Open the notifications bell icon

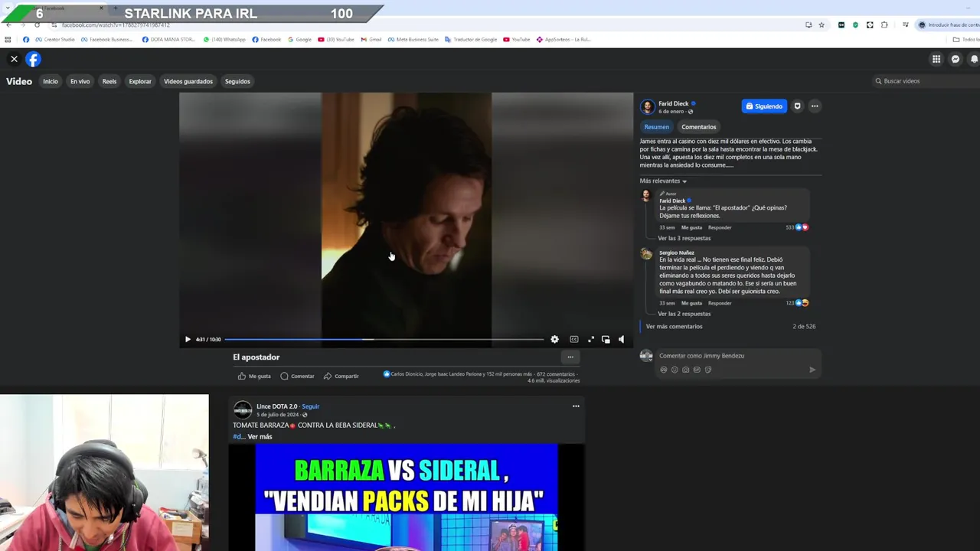pos(974,59)
